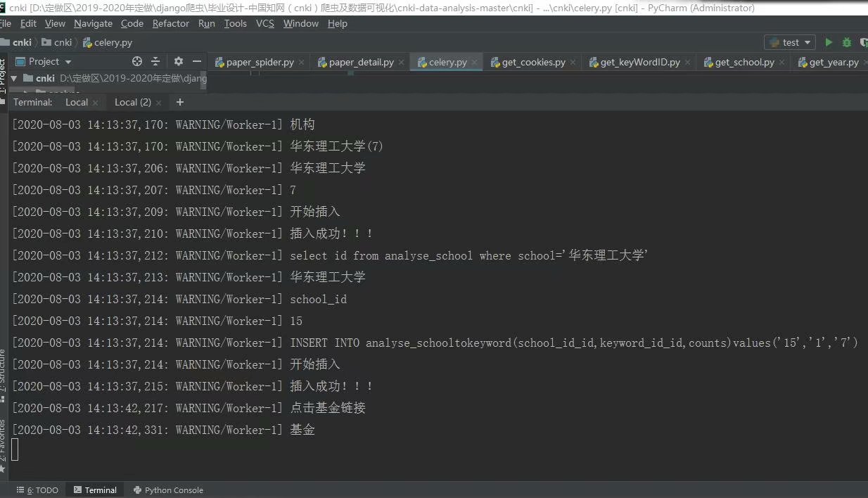Run the test configuration with green play icon
Viewport: 868px width, 498px height.
[x=829, y=42]
